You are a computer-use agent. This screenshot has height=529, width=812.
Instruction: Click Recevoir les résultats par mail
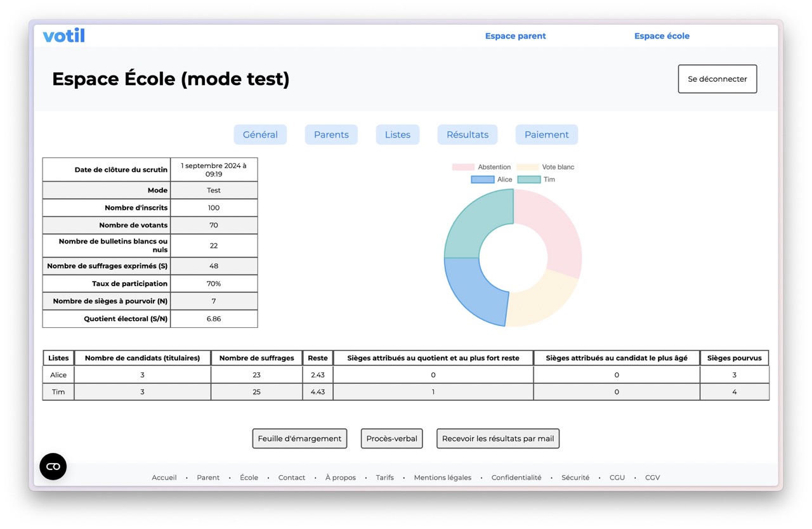coord(498,438)
